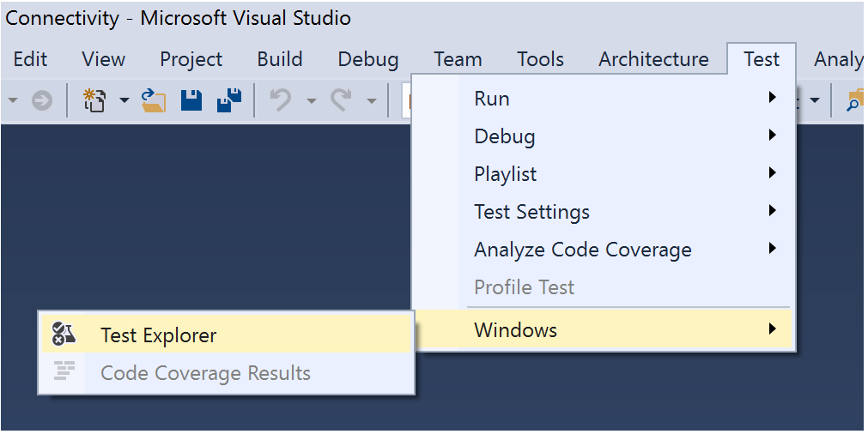The height and width of the screenshot is (434, 868).
Task: Click the Find in Files icon
Action: [855, 100]
